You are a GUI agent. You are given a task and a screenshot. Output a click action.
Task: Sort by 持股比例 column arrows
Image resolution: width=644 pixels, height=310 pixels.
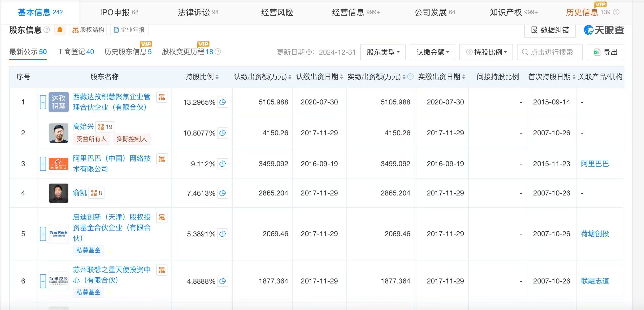tap(217, 77)
